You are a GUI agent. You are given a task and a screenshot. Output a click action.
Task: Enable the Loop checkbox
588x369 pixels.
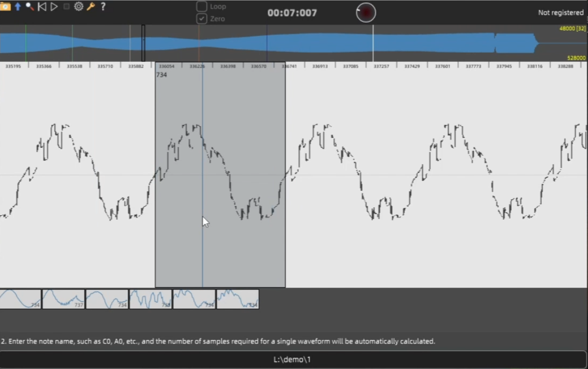(202, 6)
